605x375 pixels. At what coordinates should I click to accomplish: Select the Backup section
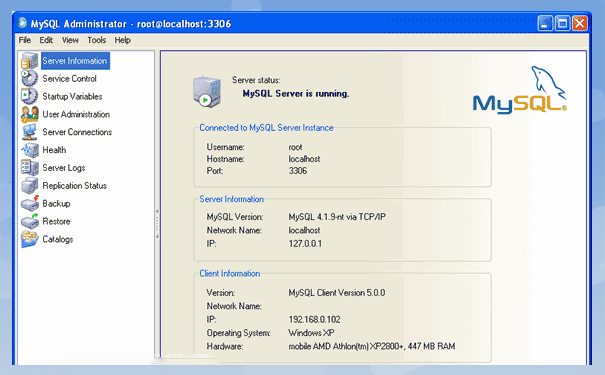(x=56, y=203)
